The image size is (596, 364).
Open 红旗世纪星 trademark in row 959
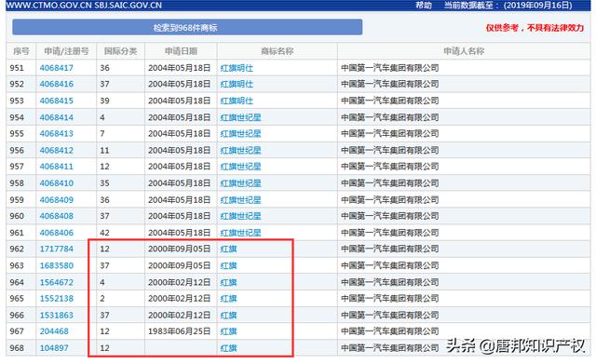tap(240, 200)
